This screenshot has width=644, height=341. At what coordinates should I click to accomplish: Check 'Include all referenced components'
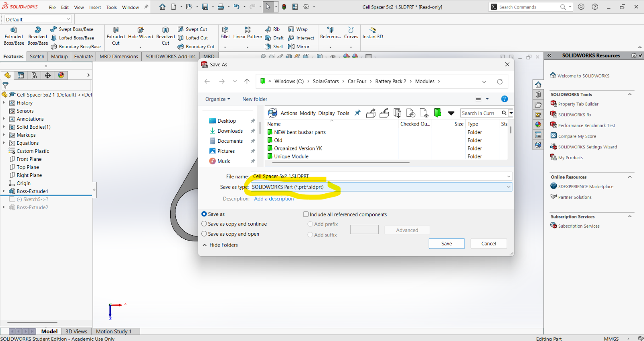tap(306, 214)
